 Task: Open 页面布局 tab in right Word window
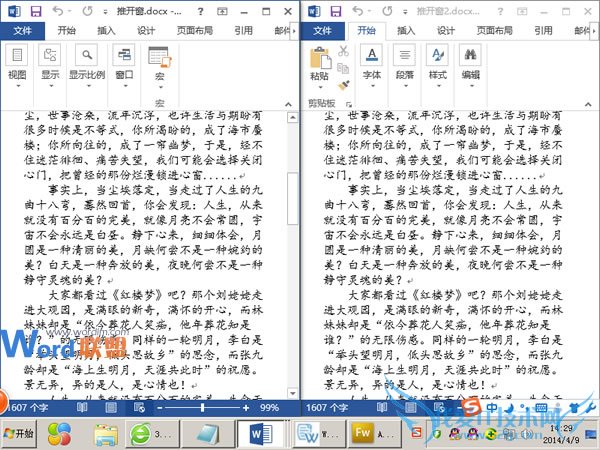tap(494, 31)
